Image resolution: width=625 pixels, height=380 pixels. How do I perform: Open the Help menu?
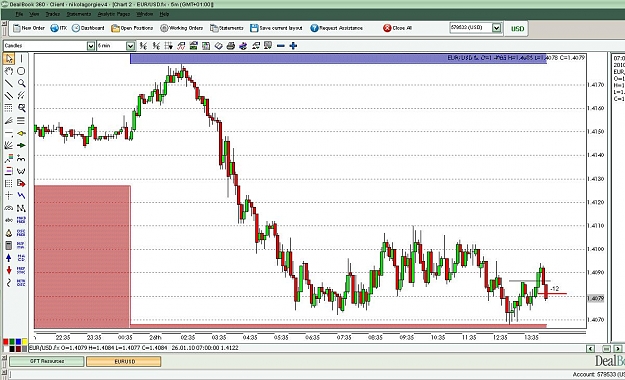coord(164,14)
